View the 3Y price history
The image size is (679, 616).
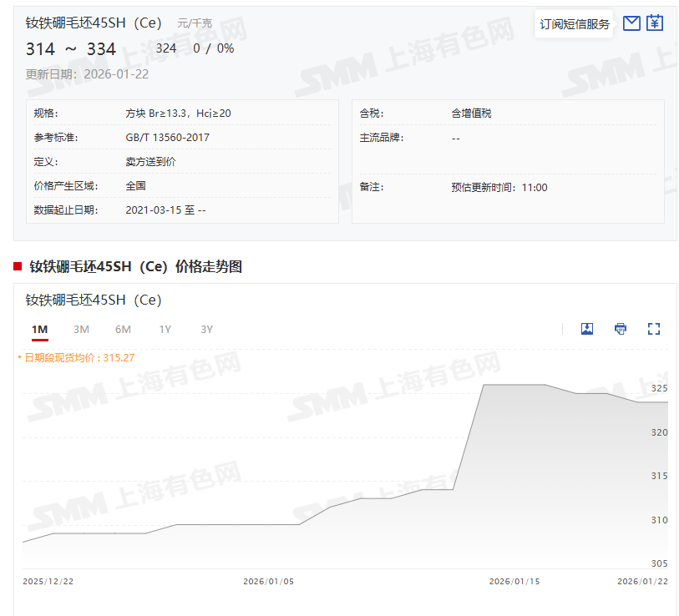tap(207, 330)
